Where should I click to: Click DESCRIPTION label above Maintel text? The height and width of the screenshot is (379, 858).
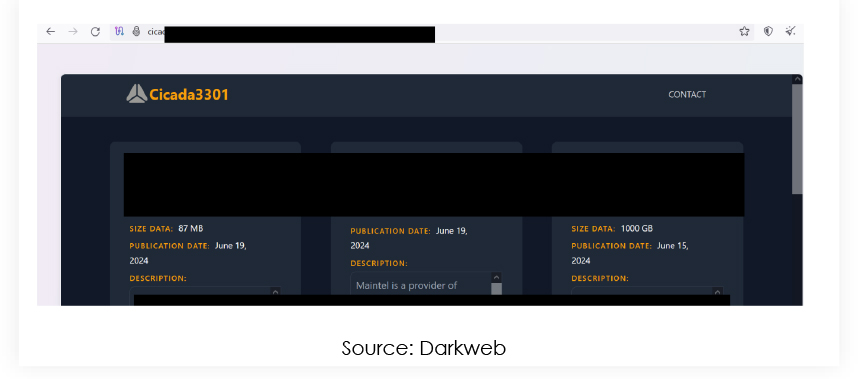click(x=379, y=264)
